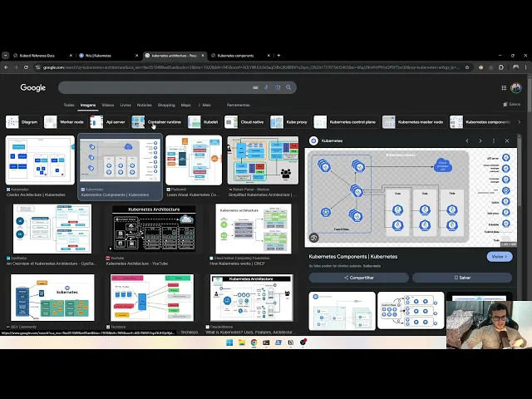Filter by Diagram chip

[x=22, y=122]
